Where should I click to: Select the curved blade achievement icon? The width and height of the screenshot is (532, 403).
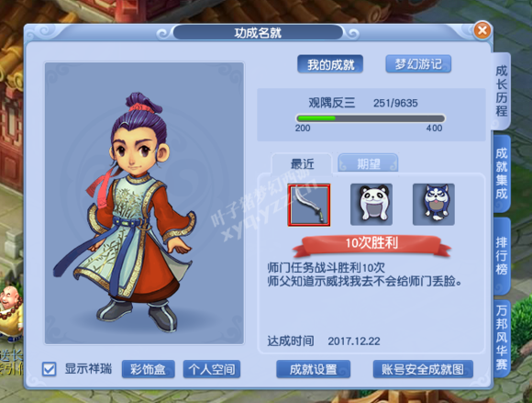tap(309, 205)
